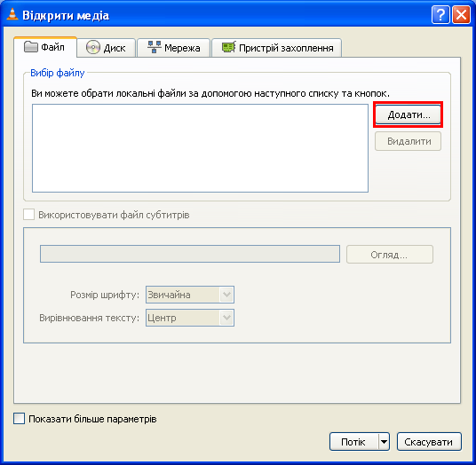Open the Вирівнювання тексту combo box
Image resolution: width=476 pixels, height=465 pixels.
pos(190,318)
